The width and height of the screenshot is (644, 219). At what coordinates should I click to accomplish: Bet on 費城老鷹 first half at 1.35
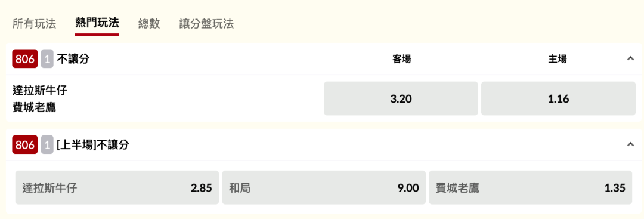pos(531,188)
